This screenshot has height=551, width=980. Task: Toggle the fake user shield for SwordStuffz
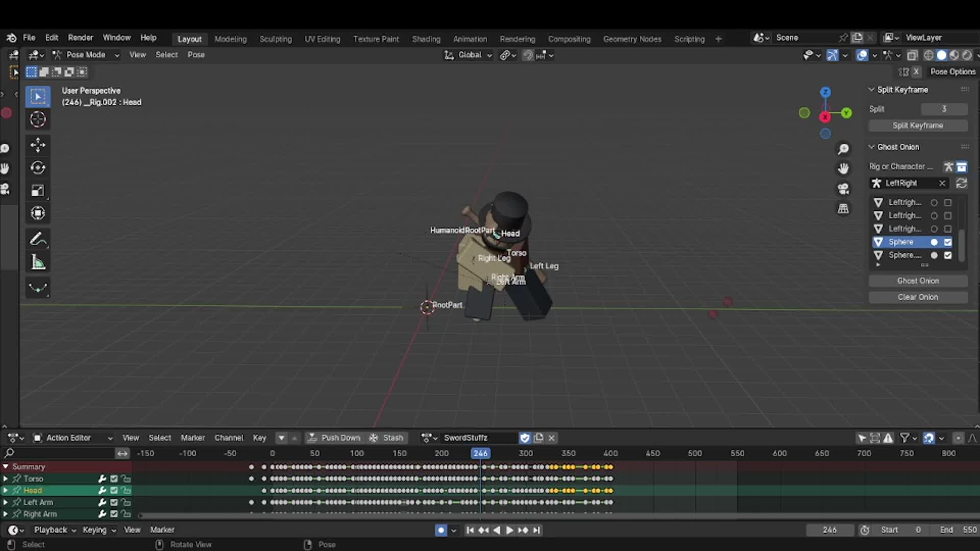[x=525, y=437]
